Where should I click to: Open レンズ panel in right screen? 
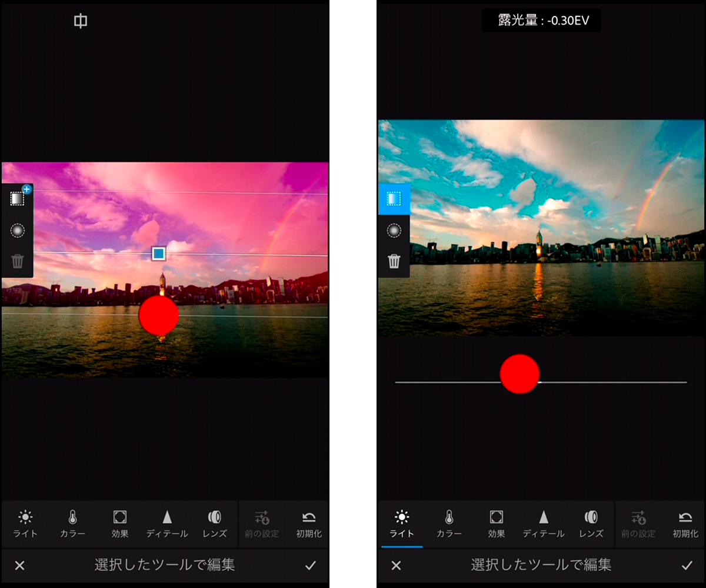point(591,524)
